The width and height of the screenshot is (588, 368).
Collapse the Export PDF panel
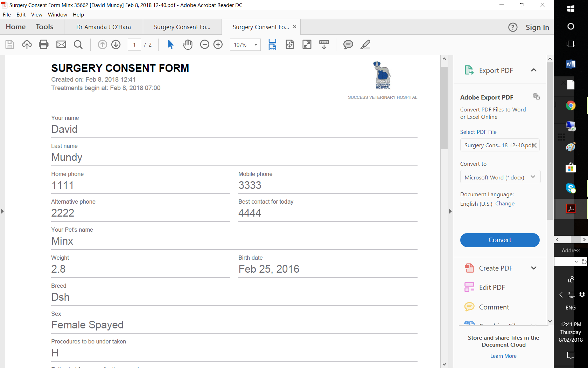pyautogui.click(x=533, y=70)
